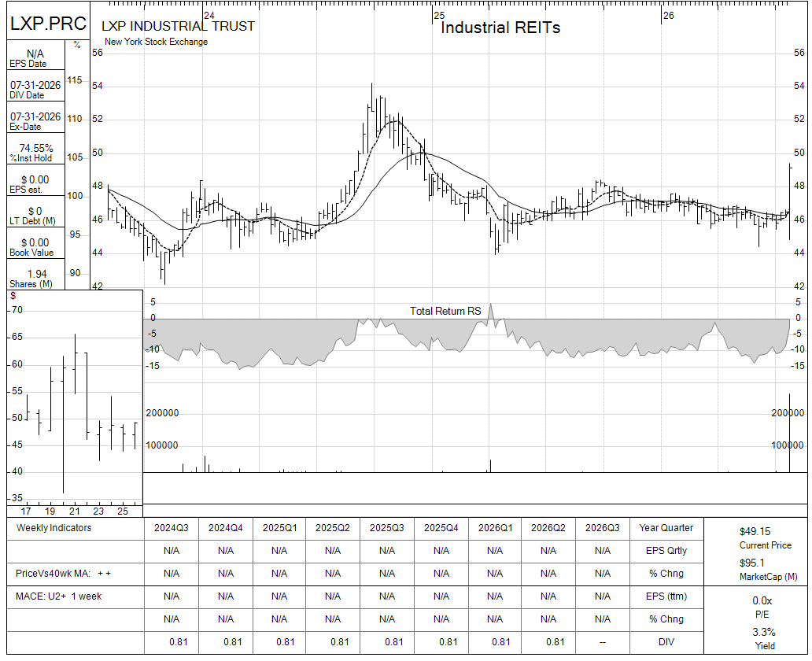The height and width of the screenshot is (661, 812).
Task: Click the Weekly Indicators header
Action: 54,528
